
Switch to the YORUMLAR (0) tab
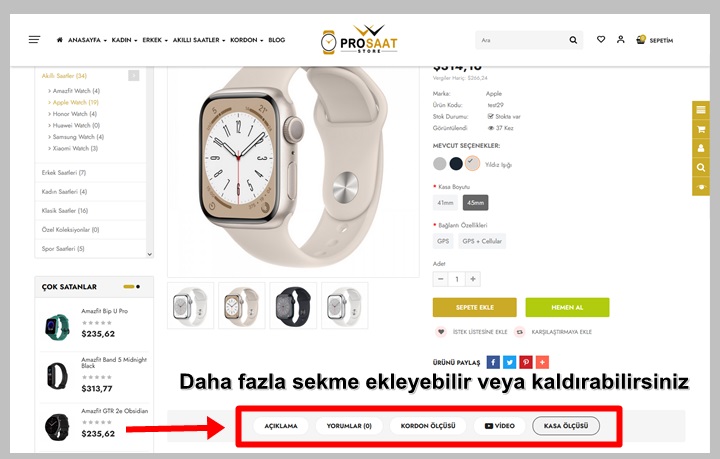point(349,426)
